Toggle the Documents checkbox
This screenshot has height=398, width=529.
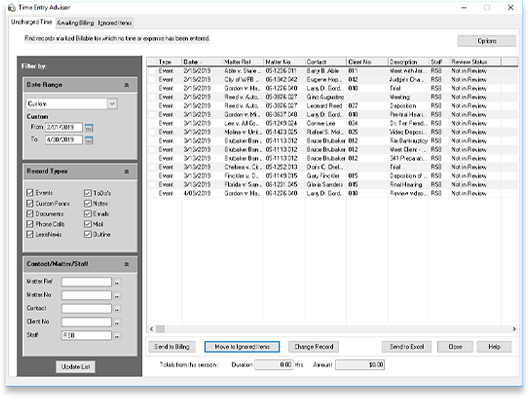coord(30,214)
